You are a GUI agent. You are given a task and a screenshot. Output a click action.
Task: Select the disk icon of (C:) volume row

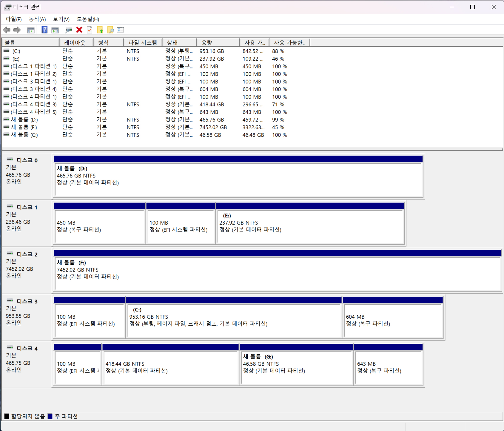(x=6, y=51)
